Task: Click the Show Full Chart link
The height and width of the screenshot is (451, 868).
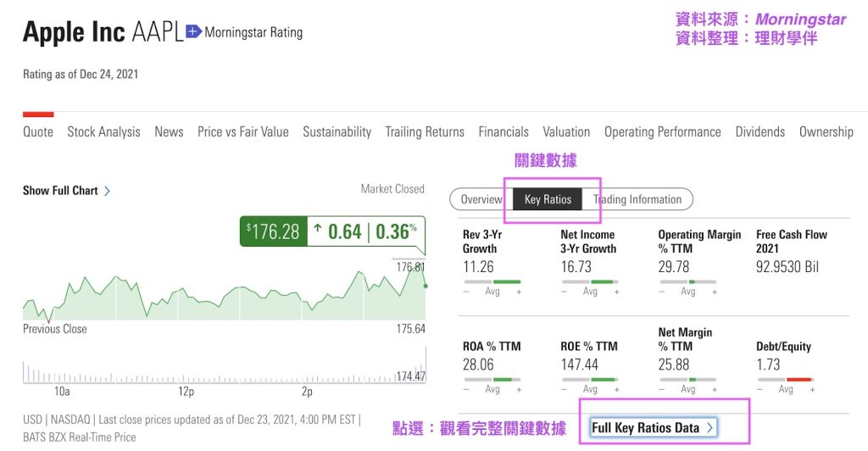Action: click(60, 191)
